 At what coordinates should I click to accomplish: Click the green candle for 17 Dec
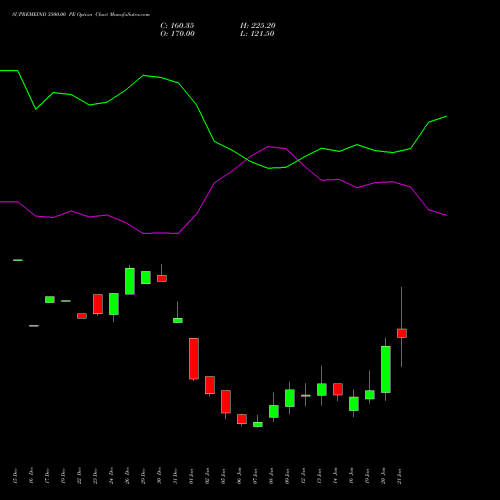click(50, 299)
